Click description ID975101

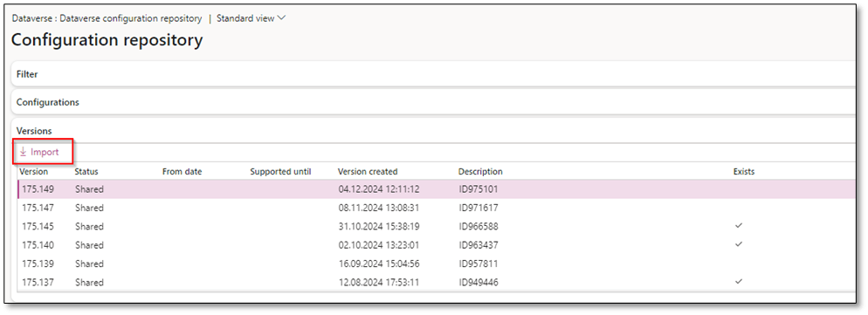coord(479,189)
